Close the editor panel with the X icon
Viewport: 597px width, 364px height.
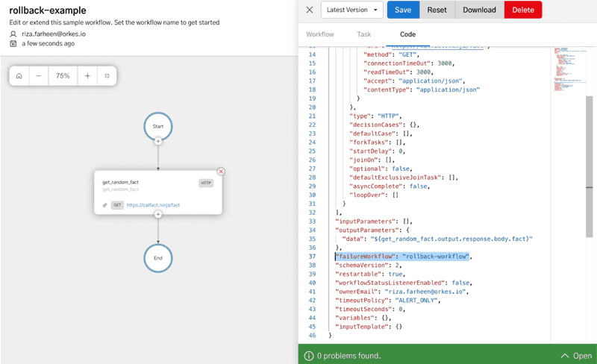pos(310,10)
